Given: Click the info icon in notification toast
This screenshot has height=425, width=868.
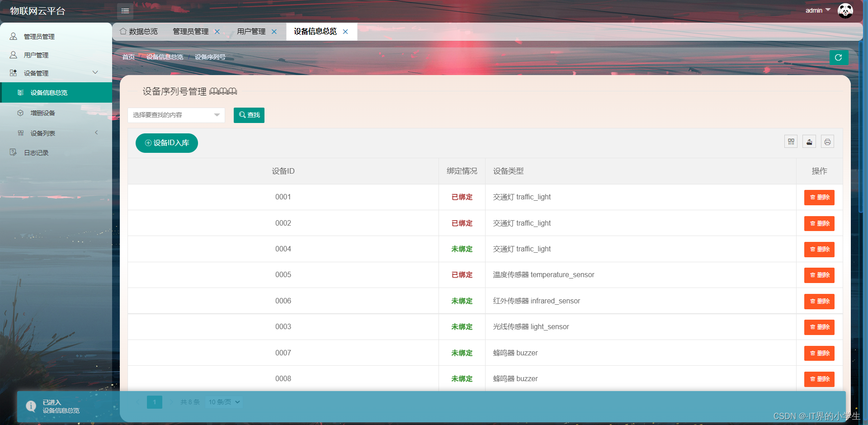Looking at the screenshot, I should tap(31, 406).
